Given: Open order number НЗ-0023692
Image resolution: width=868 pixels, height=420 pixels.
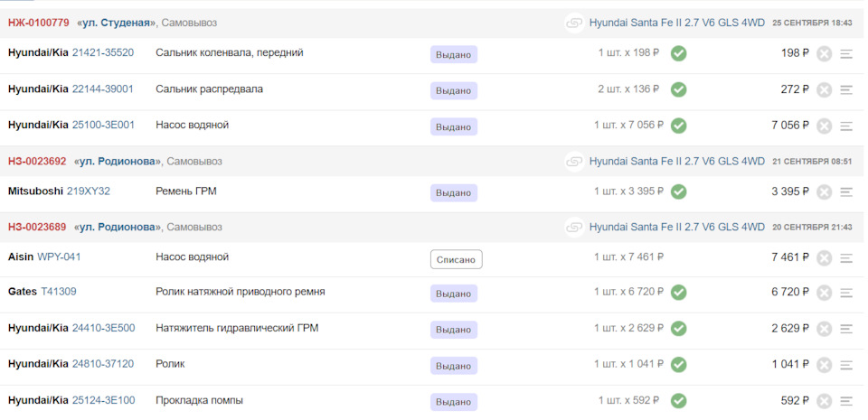Looking at the screenshot, I should (37, 161).
